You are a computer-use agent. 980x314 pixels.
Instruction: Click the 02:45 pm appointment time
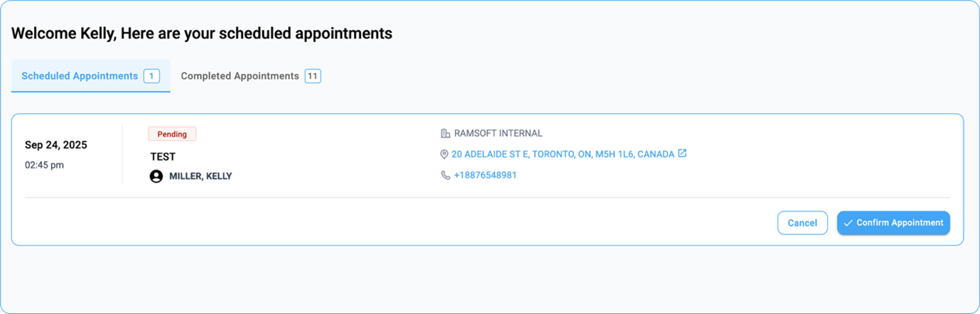[45, 165]
